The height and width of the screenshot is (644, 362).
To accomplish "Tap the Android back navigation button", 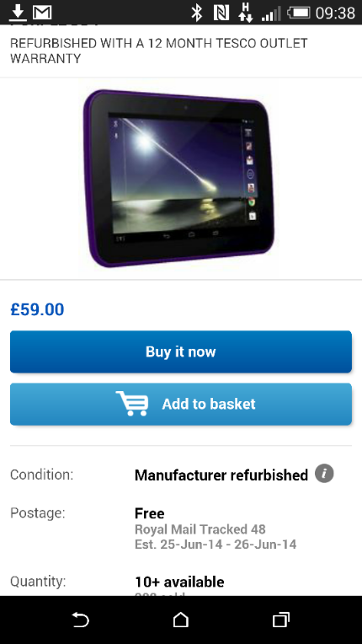I will (80, 620).
